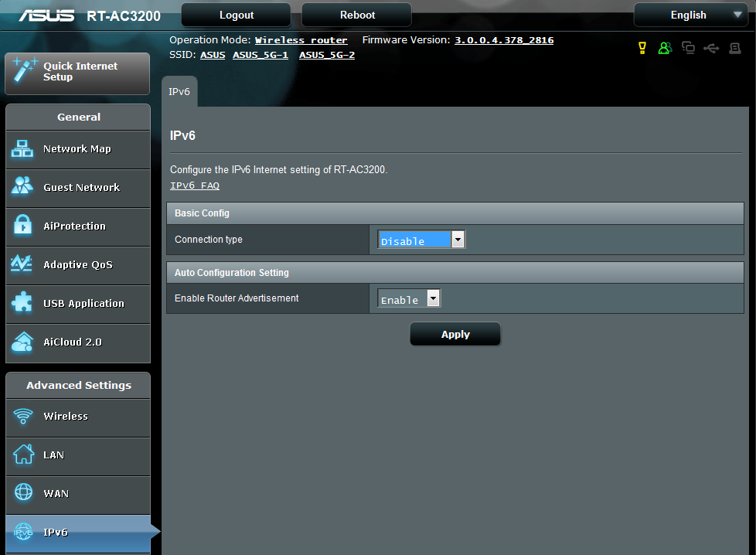This screenshot has width=756, height=555.
Task: Click the IPv6 globe icon in sidebar
Action: pos(22,531)
